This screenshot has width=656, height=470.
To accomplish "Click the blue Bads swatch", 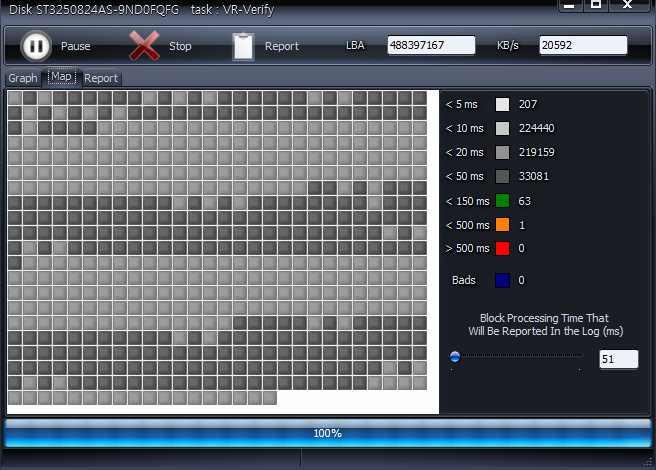I will (x=503, y=280).
